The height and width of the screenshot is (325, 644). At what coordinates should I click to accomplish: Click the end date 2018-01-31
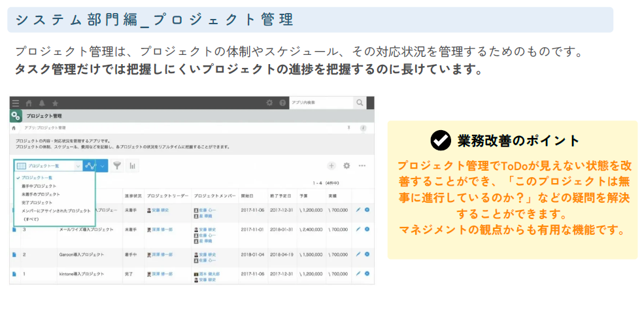pos(282,230)
